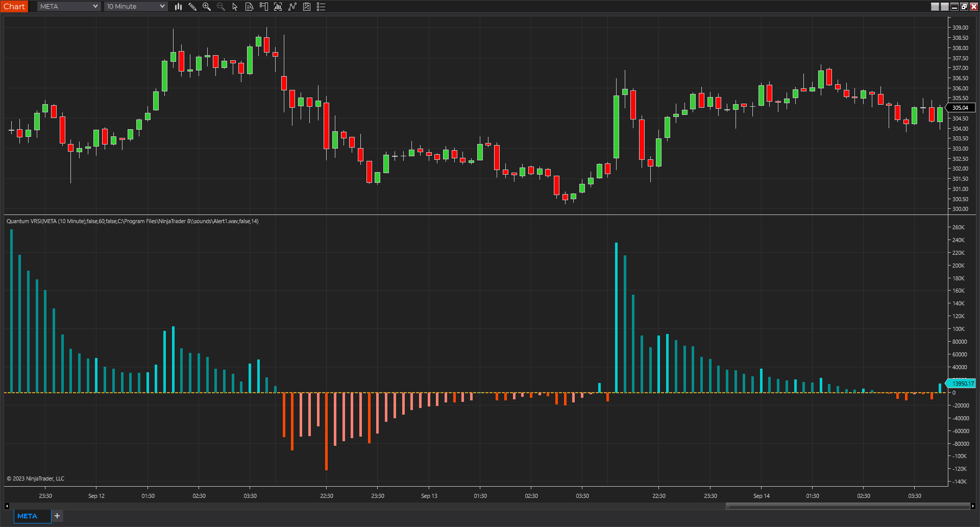Image resolution: width=980 pixels, height=527 pixels.
Task: Click the zoom in magnifier icon
Action: [207, 7]
